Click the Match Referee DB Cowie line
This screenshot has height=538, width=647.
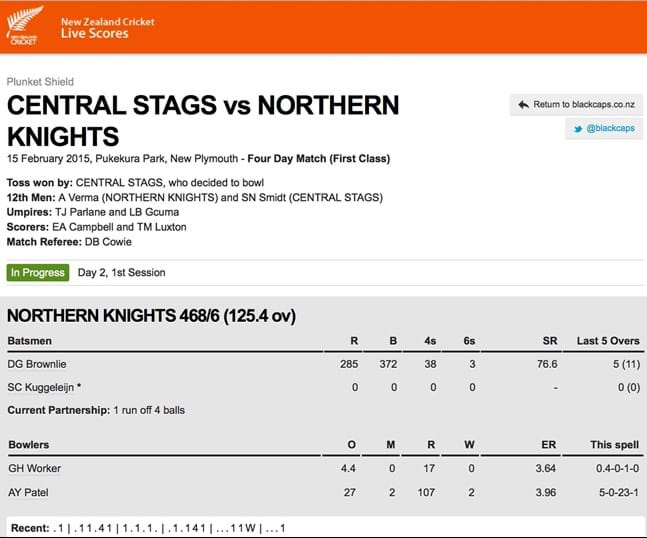[x=69, y=242]
